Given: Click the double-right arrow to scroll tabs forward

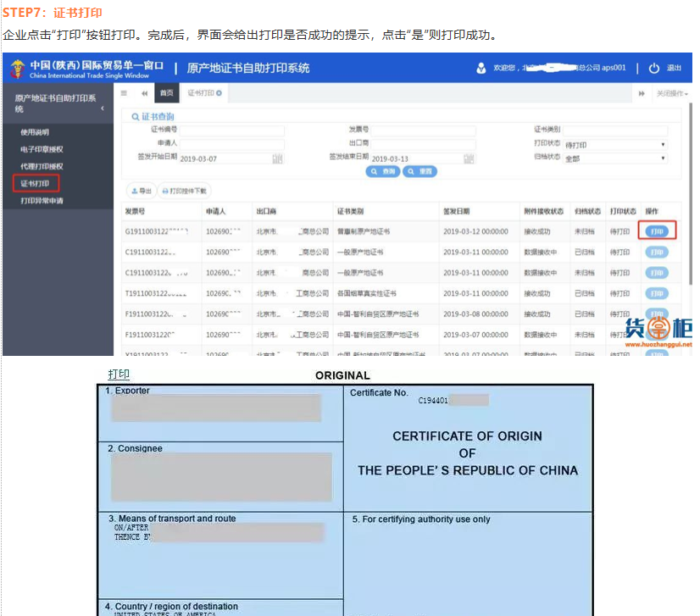Looking at the screenshot, I should tap(642, 92).
